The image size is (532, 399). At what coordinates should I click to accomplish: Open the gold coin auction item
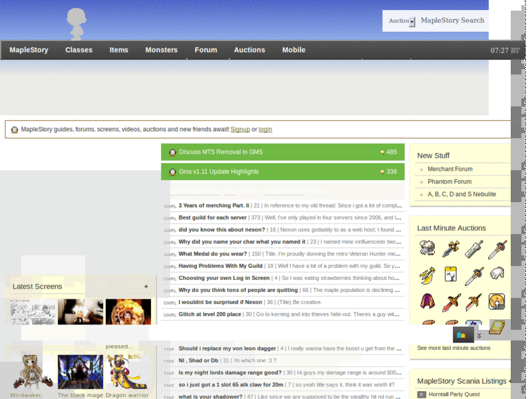click(x=497, y=301)
